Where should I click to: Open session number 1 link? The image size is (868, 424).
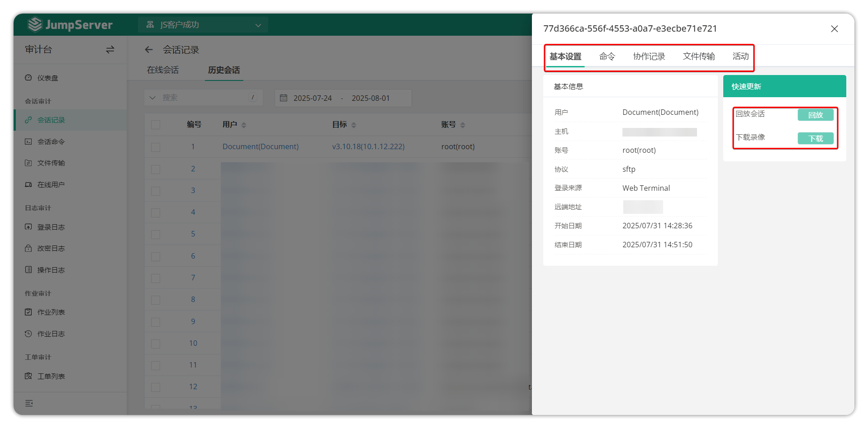(x=193, y=146)
